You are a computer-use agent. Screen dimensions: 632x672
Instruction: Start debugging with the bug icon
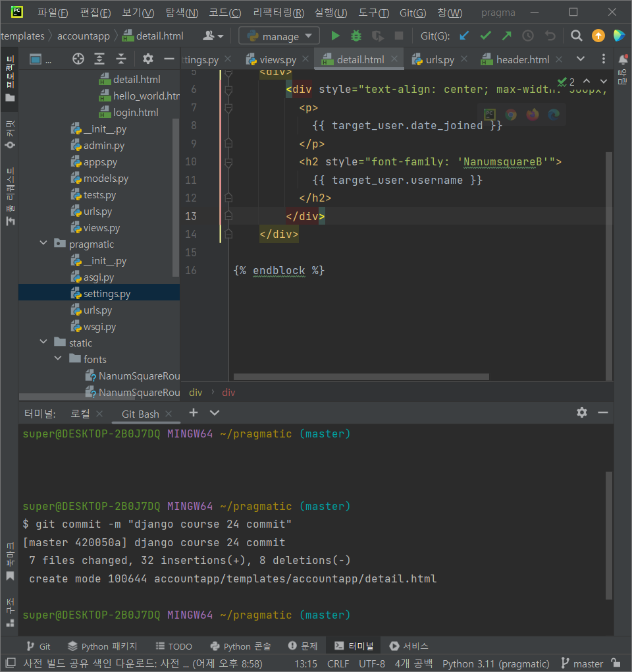(x=356, y=36)
